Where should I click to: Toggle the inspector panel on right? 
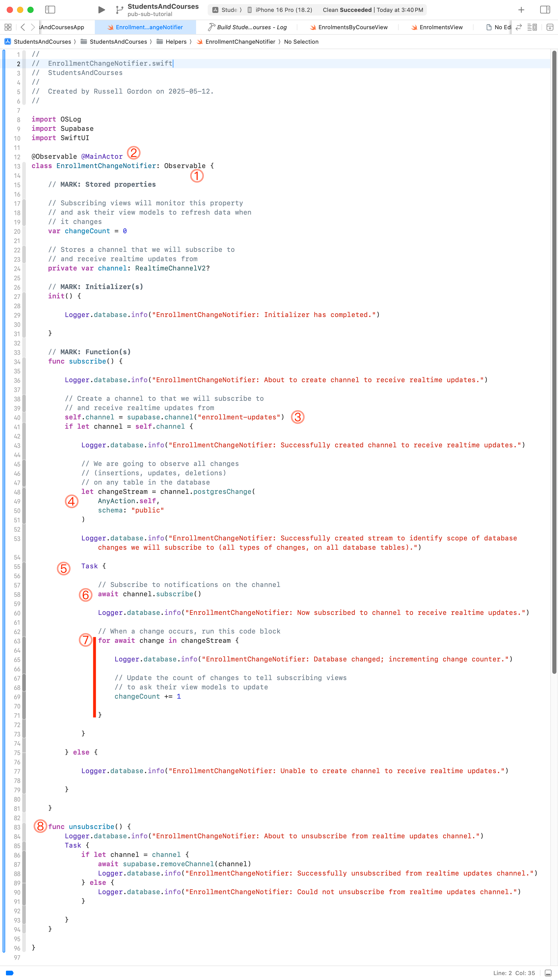[x=545, y=10]
